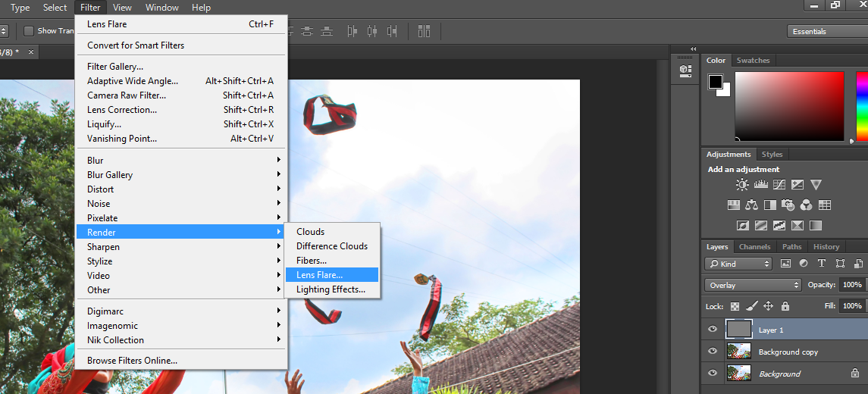Add a Selective Color adjustment
The image size is (868, 394).
[x=797, y=226]
